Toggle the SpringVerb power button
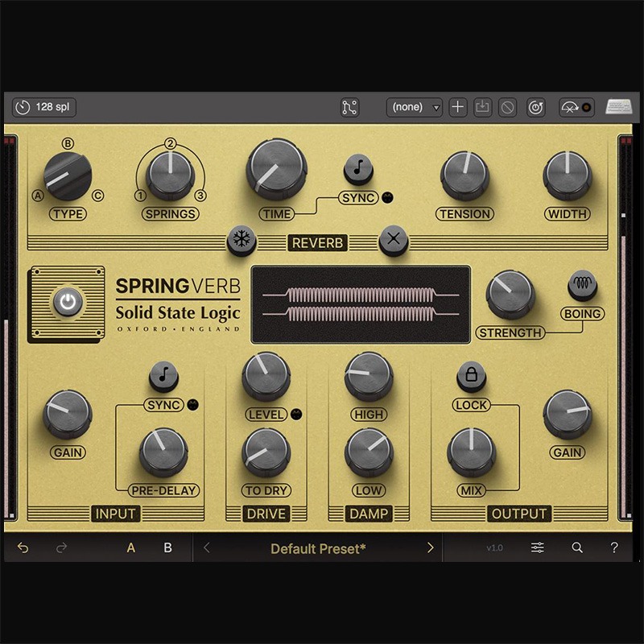This screenshot has width=644, height=644. click(68, 303)
